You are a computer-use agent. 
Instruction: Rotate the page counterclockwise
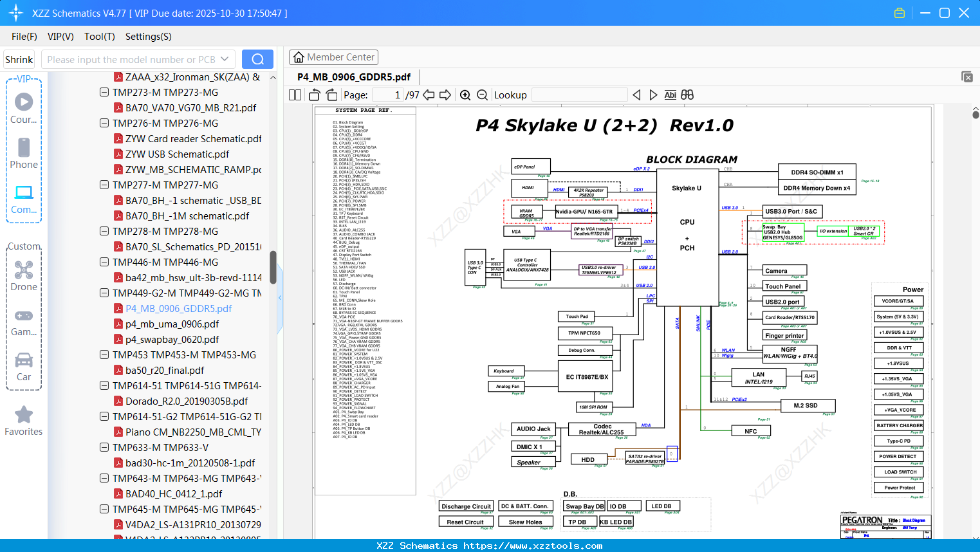314,95
